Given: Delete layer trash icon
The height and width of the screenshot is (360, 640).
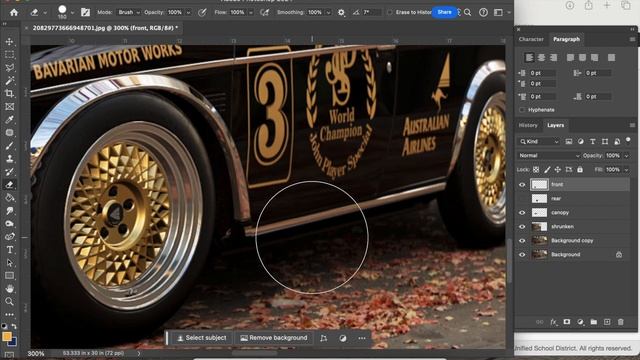Looking at the screenshot, I should [620, 322].
